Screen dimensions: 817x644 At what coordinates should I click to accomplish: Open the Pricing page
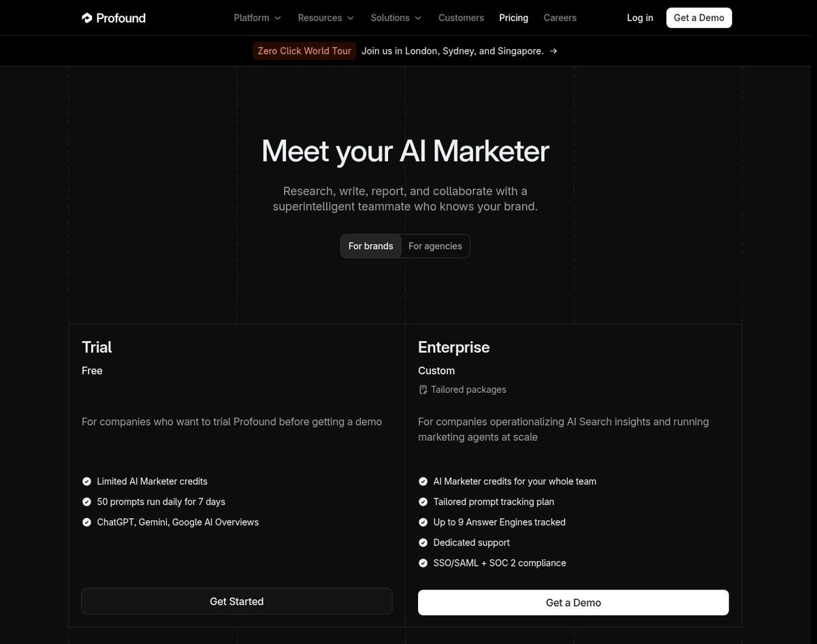click(x=513, y=18)
